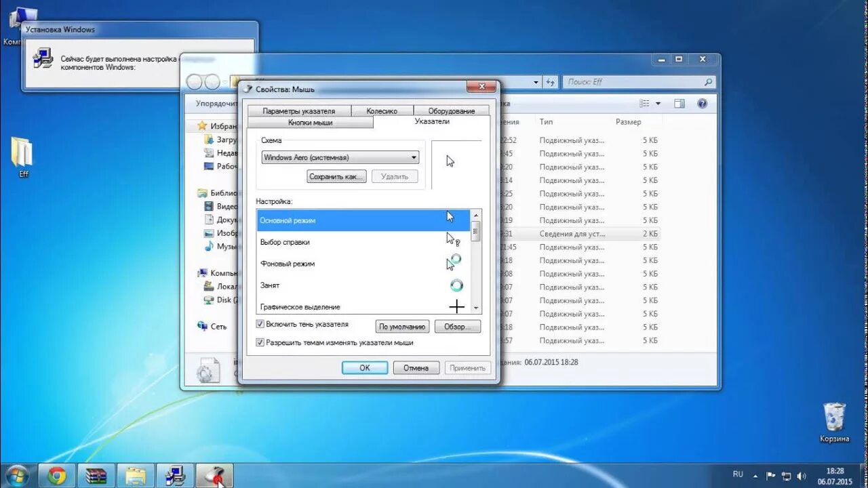
Task: Switch to the Колесико tab
Action: [x=382, y=110]
